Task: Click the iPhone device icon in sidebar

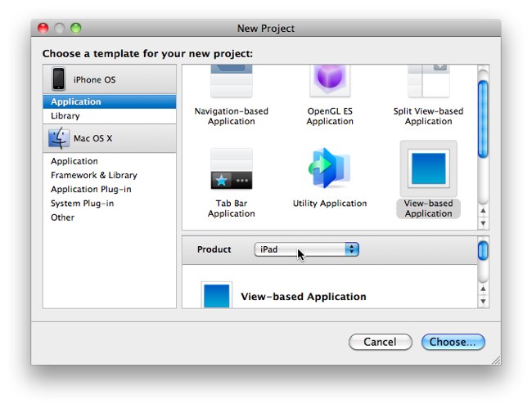Action: pyautogui.click(x=58, y=79)
